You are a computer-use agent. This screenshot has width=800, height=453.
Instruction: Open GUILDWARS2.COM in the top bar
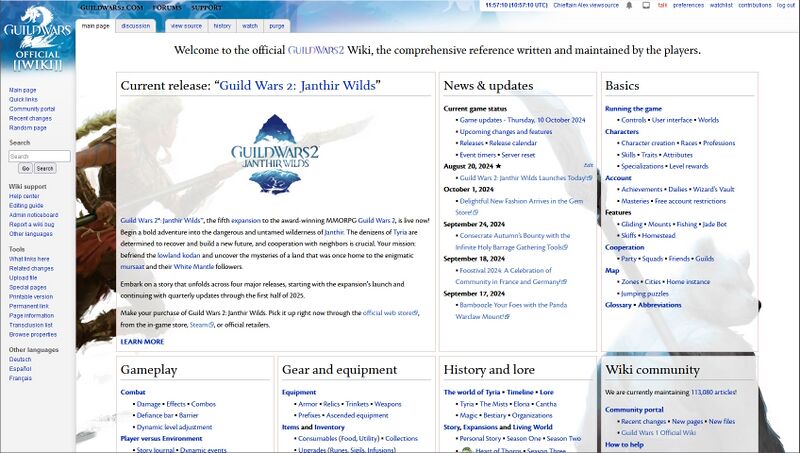click(111, 8)
